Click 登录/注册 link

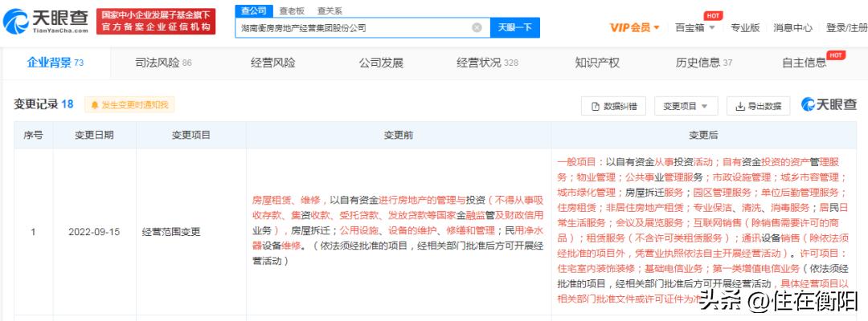(x=846, y=27)
